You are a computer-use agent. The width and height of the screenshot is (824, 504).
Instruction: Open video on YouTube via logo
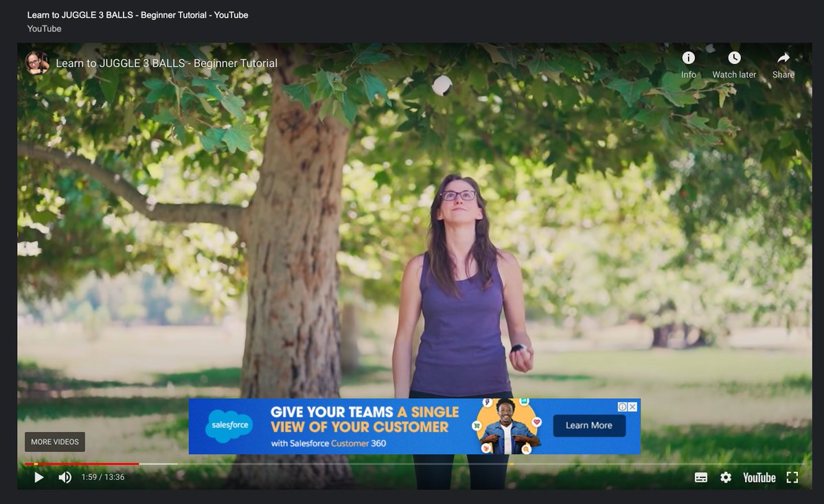[x=759, y=477]
